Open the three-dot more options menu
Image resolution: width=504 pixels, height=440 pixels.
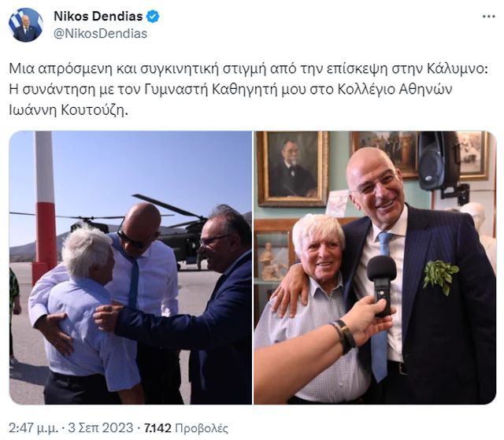(488, 17)
